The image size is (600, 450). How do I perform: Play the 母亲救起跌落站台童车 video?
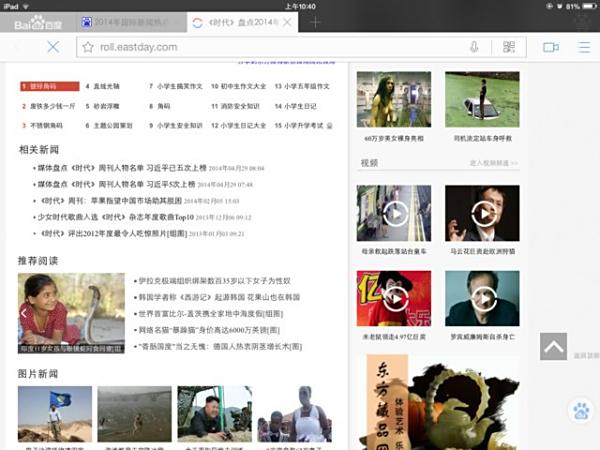click(x=394, y=213)
